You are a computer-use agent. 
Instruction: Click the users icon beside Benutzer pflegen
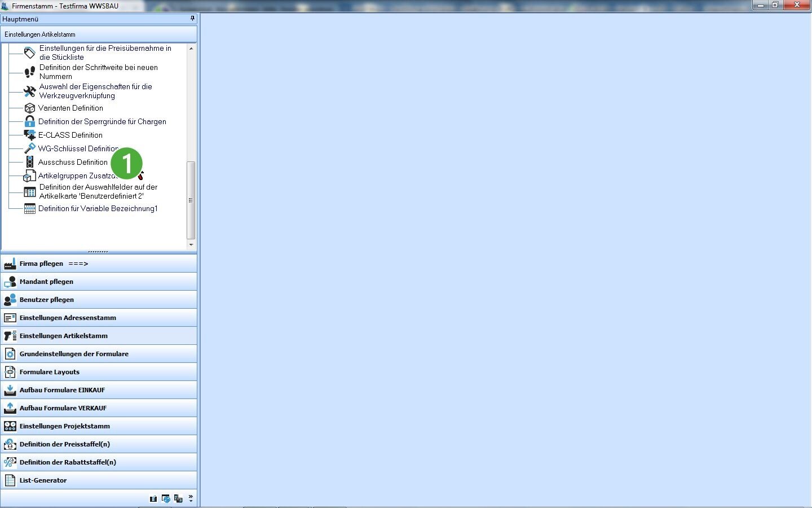click(x=10, y=300)
